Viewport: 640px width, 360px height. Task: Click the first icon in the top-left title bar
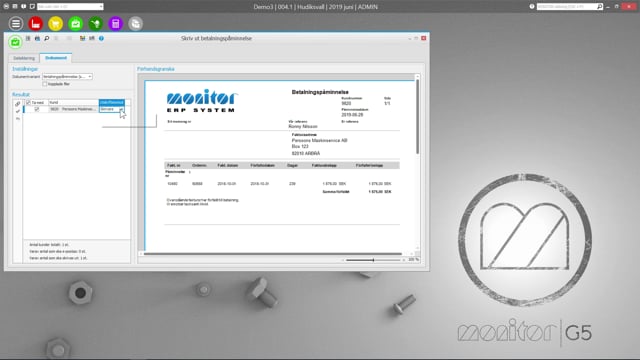6,7
